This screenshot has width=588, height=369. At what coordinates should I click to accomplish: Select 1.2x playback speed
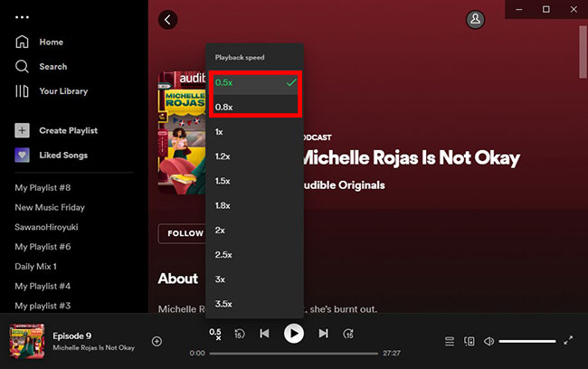tap(254, 156)
